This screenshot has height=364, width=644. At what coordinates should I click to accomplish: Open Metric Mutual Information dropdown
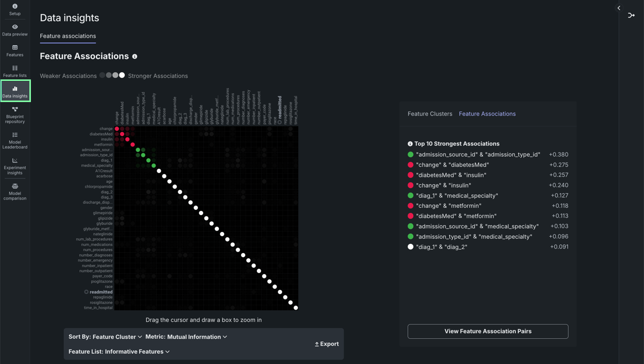pyautogui.click(x=186, y=337)
